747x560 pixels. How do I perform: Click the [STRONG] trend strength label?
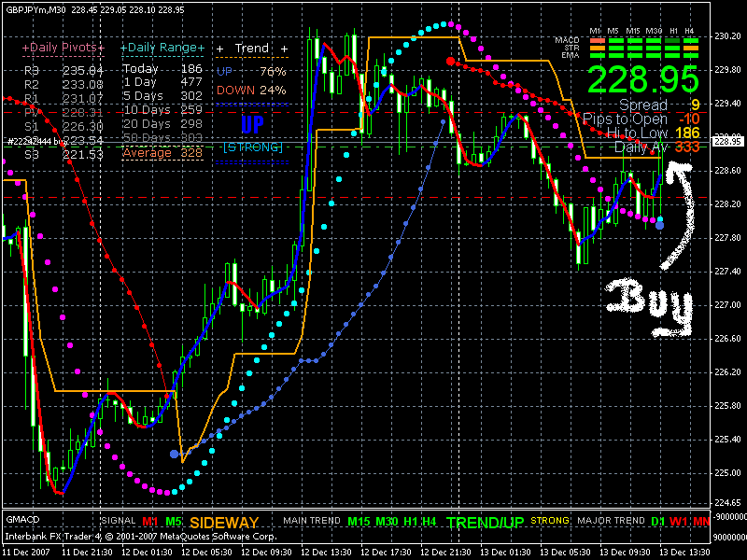click(253, 147)
